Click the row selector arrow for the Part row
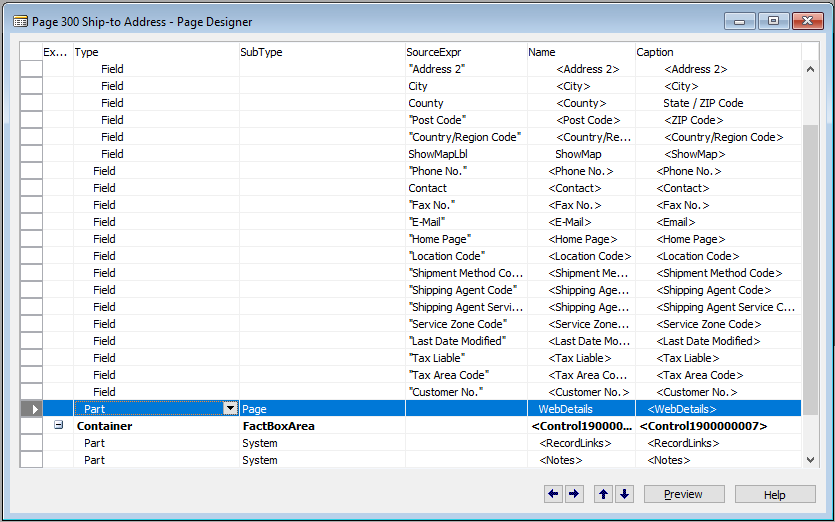 [32, 409]
